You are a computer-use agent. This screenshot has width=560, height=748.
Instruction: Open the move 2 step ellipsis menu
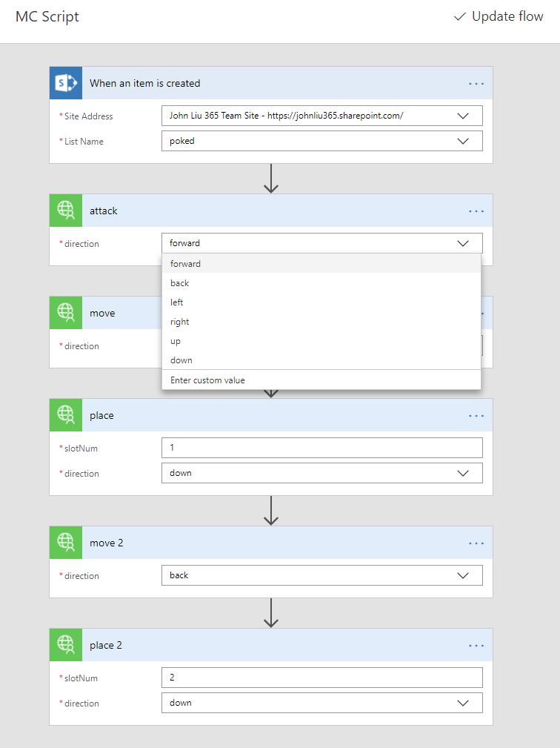(x=476, y=543)
